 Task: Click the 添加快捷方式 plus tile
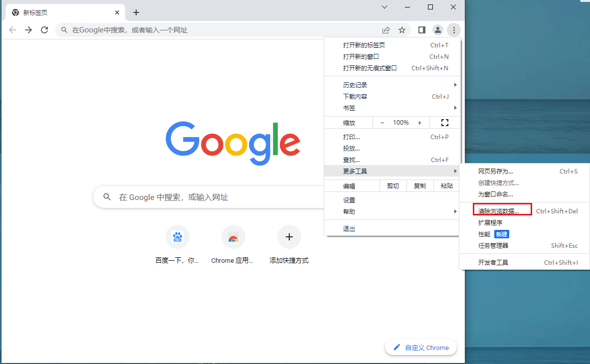289,244
